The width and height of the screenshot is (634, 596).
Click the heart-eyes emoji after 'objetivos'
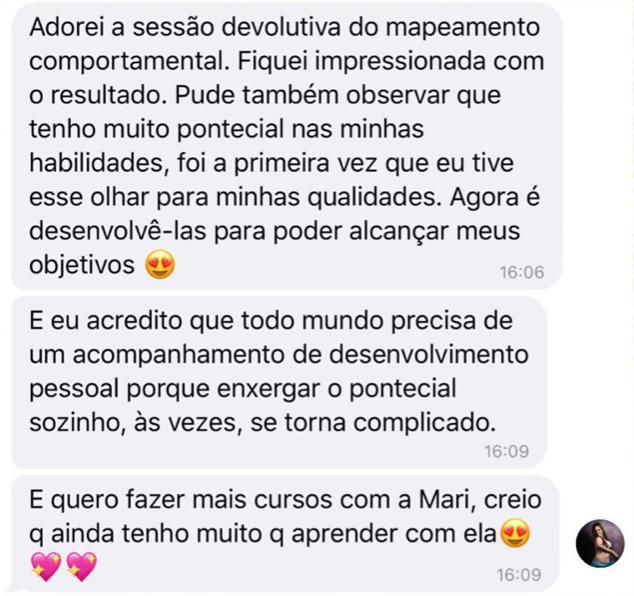[160, 265]
